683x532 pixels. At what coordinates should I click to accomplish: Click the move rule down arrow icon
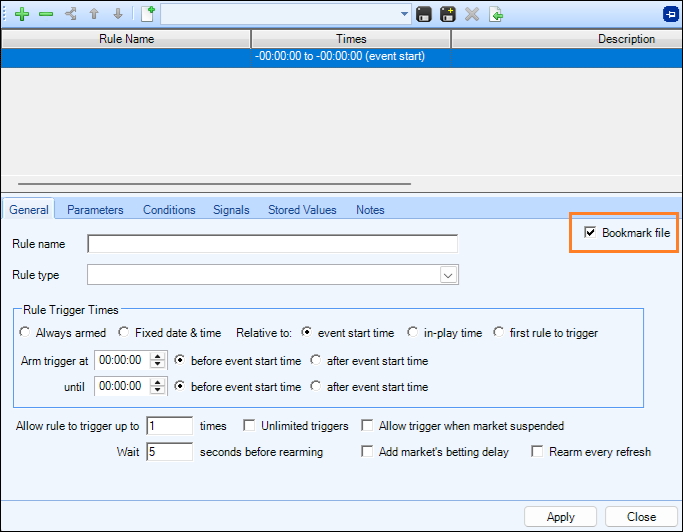[118, 14]
